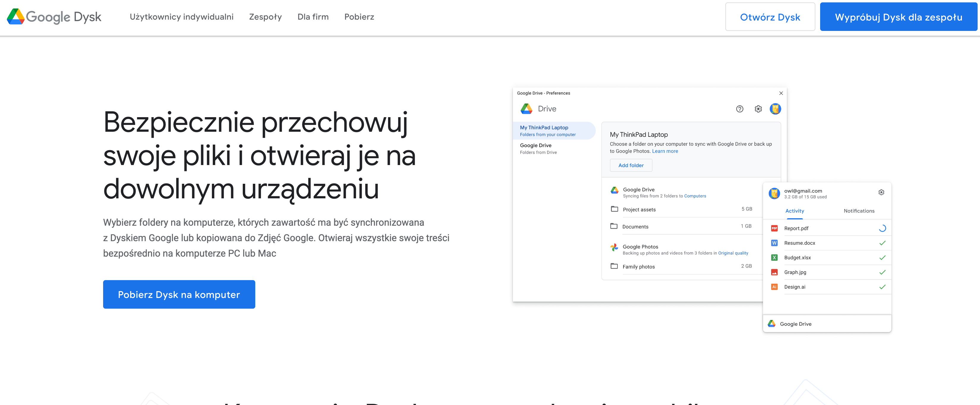980x405 pixels.
Task: Click the owl@gmail.com account text
Action: coord(803,191)
